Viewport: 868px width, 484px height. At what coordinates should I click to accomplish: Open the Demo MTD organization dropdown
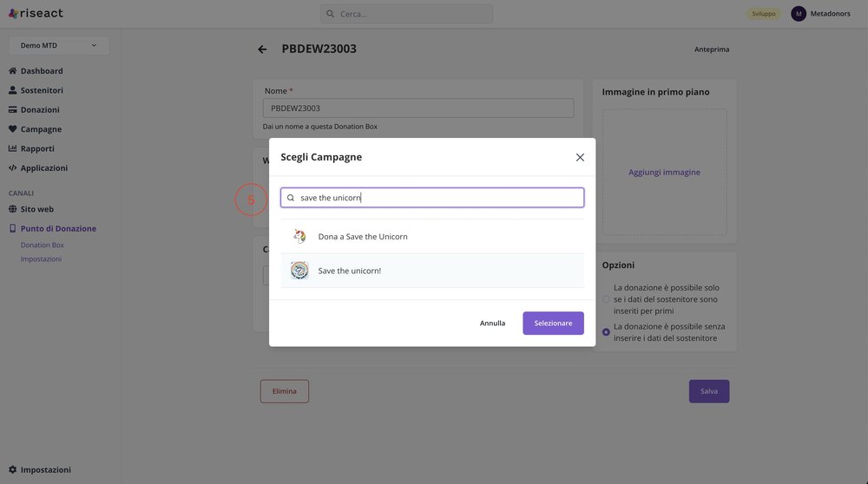click(59, 45)
